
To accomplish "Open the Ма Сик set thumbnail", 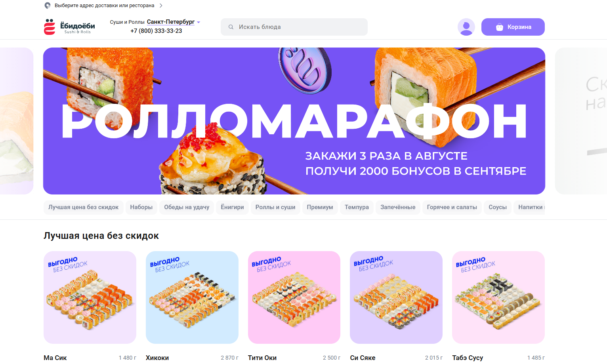I will click(x=90, y=297).
